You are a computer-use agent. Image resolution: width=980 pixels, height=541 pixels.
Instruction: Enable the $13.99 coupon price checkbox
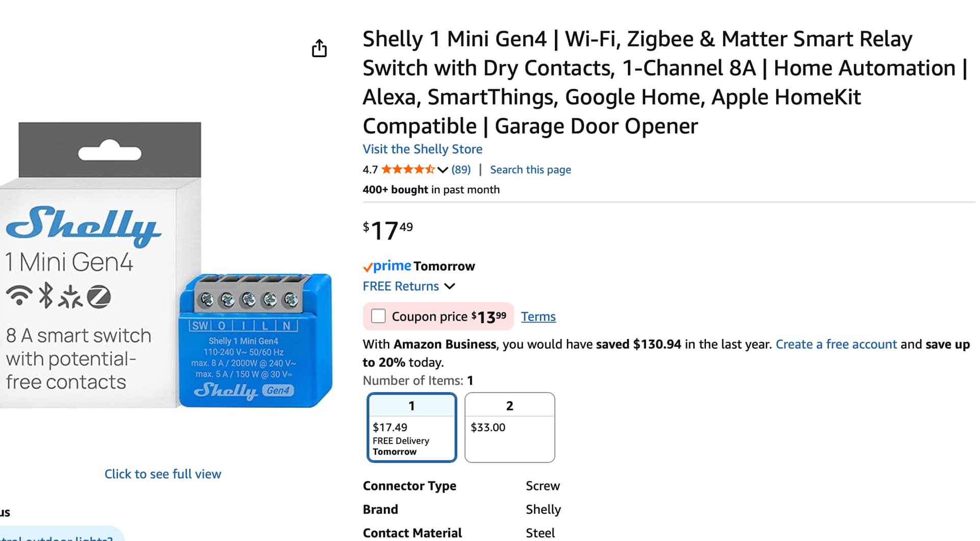pyautogui.click(x=378, y=316)
